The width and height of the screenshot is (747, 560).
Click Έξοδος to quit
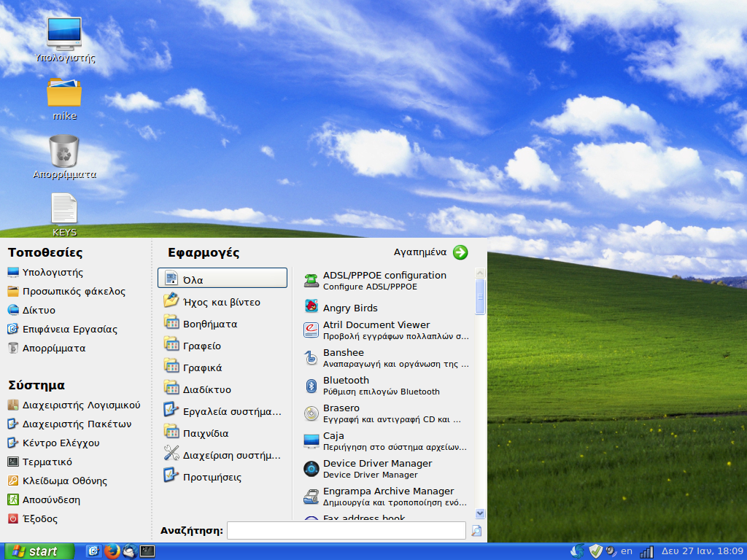33,518
